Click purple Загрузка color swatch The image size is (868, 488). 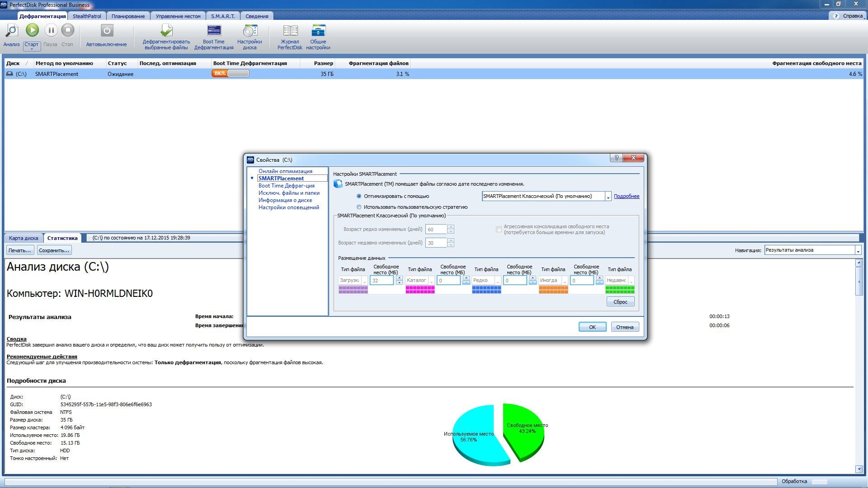point(353,290)
